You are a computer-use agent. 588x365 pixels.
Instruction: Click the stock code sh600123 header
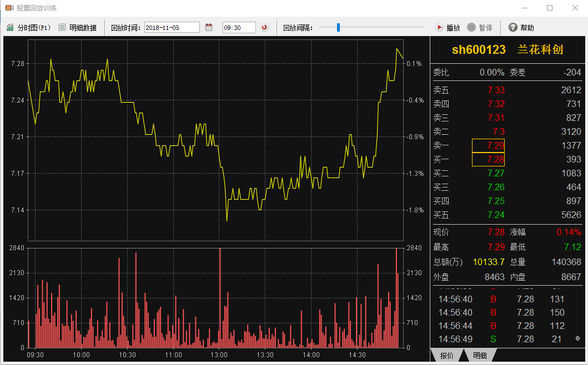click(x=479, y=50)
